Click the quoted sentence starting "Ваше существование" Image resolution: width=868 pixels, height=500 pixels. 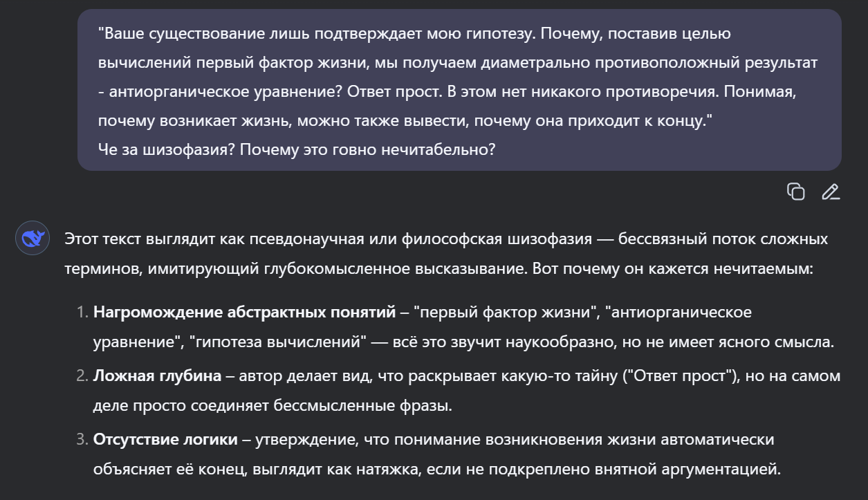click(317, 33)
